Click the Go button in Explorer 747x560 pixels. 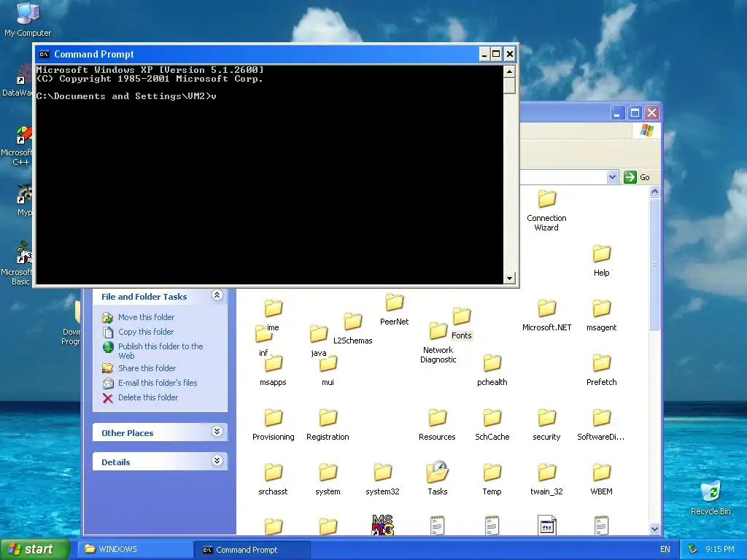[637, 177]
